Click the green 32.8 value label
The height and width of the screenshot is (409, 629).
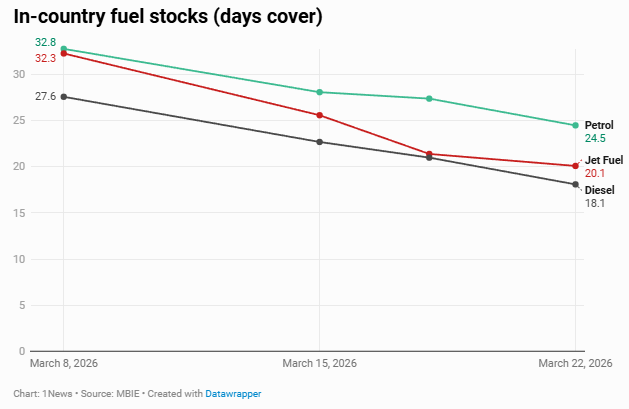coord(45,43)
